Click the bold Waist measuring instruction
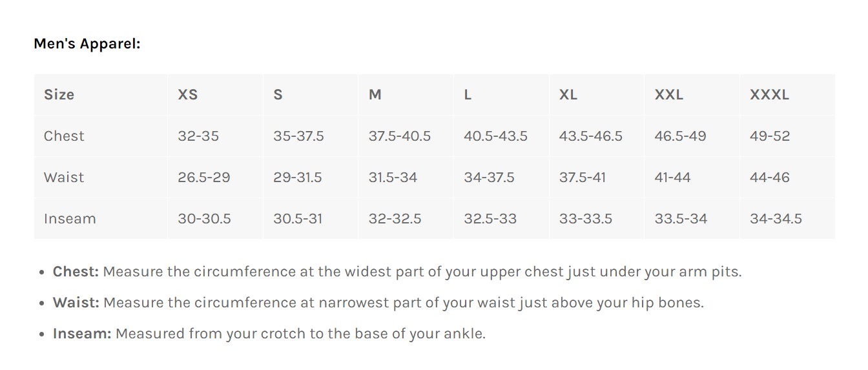The width and height of the screenshot is (868, 370). pyautogui.click(x=76, y=303)
